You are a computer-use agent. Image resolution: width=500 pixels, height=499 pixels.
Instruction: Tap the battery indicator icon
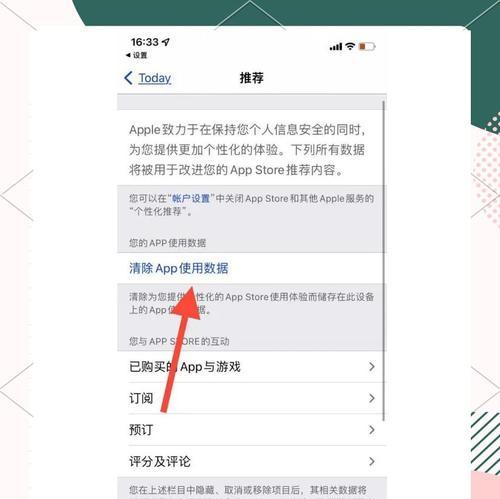coord(367,46)
